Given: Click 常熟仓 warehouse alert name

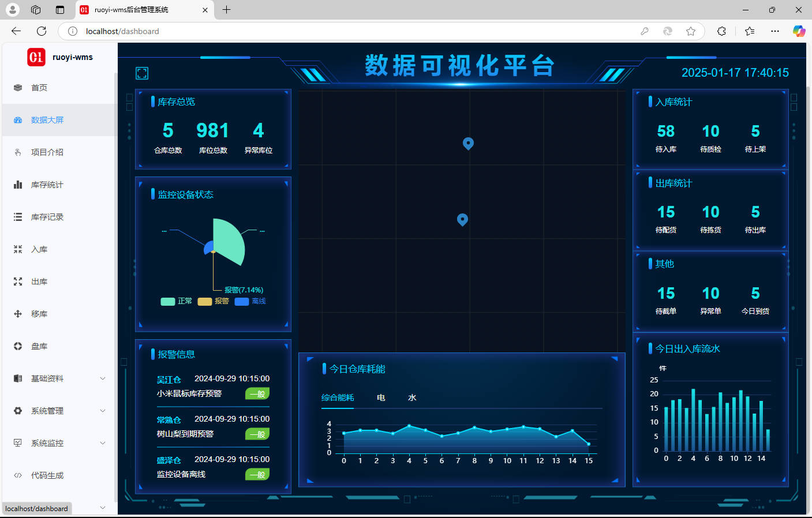Looking at the screenshot, I should click(169, 420).
